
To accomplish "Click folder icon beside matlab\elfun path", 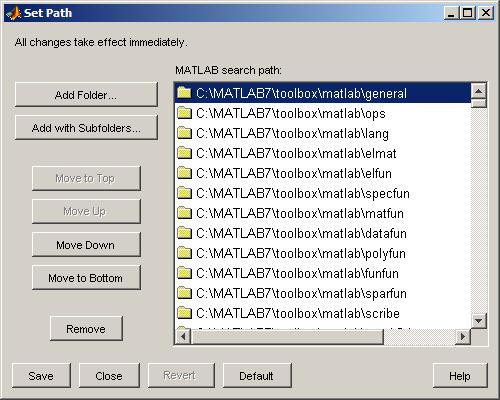I will (184, 173).
